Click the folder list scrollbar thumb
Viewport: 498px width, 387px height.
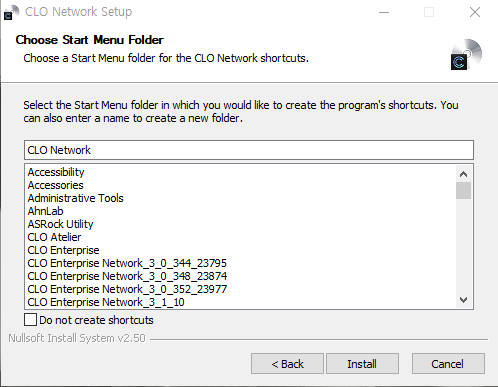point(463,190)
